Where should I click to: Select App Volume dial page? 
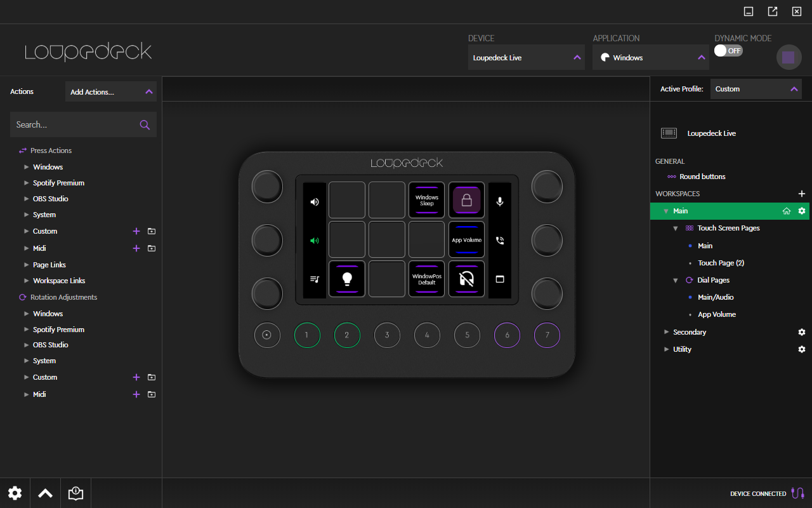(x=717, y=314)
